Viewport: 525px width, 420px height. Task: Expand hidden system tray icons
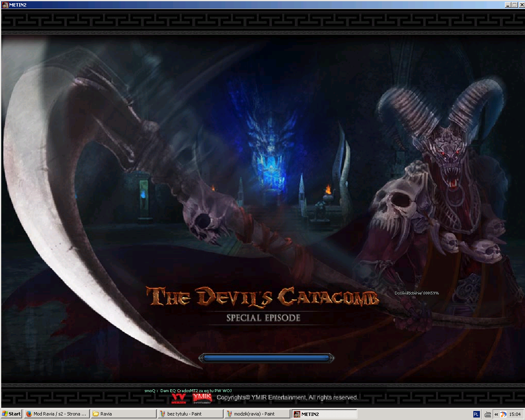click(x=496, y=414)
